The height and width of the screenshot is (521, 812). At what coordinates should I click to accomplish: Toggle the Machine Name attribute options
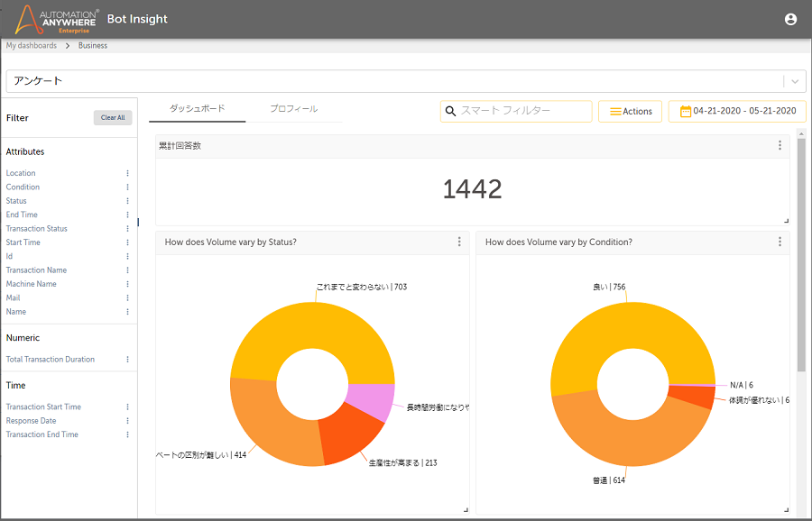click(127, 283)
